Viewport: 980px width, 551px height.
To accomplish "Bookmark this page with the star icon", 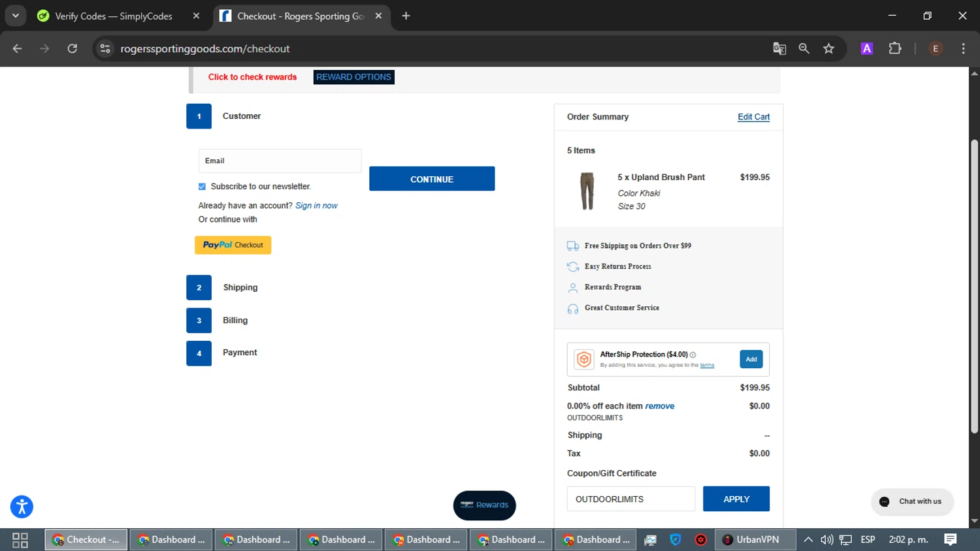I will [x=828, y=48].
